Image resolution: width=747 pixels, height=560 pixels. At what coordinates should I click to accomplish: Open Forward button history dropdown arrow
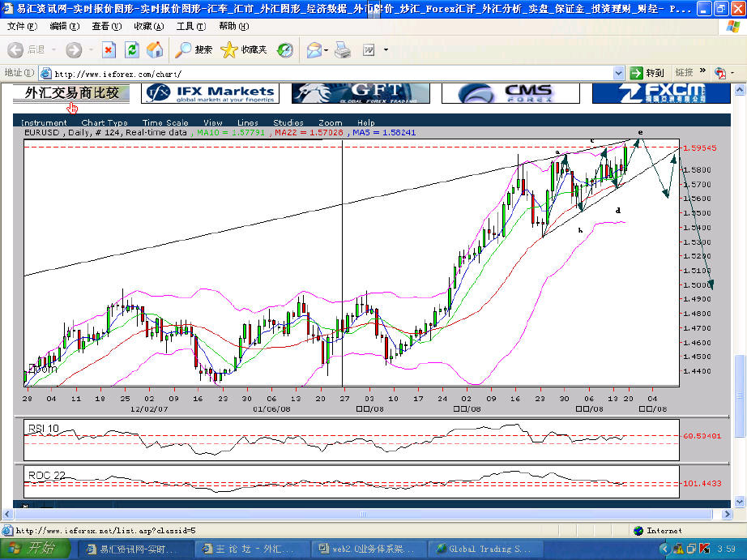[91, 49]
